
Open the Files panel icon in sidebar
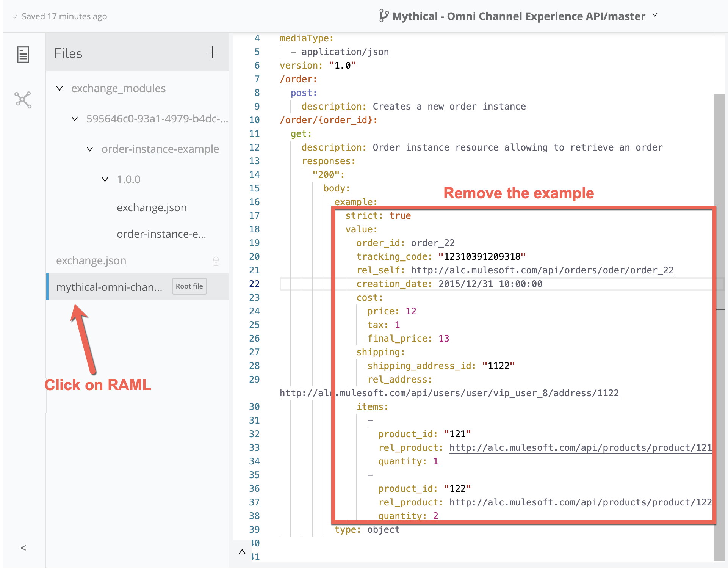tap(23, 55)
